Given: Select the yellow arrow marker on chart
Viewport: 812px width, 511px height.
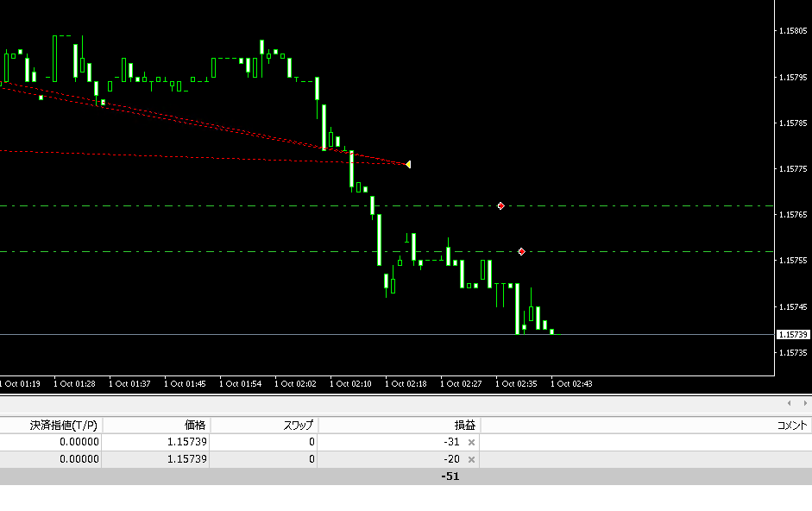Looking at the screenshot, I should [x=409, y=164].
